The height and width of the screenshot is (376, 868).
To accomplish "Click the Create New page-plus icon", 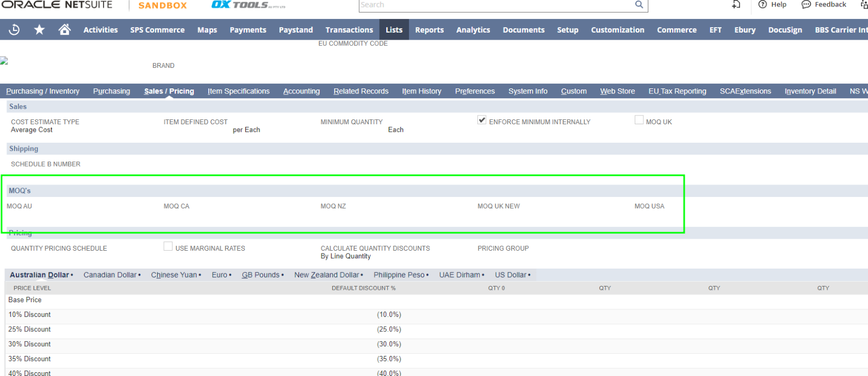I will pyautogui.click(x=736, y=4).
